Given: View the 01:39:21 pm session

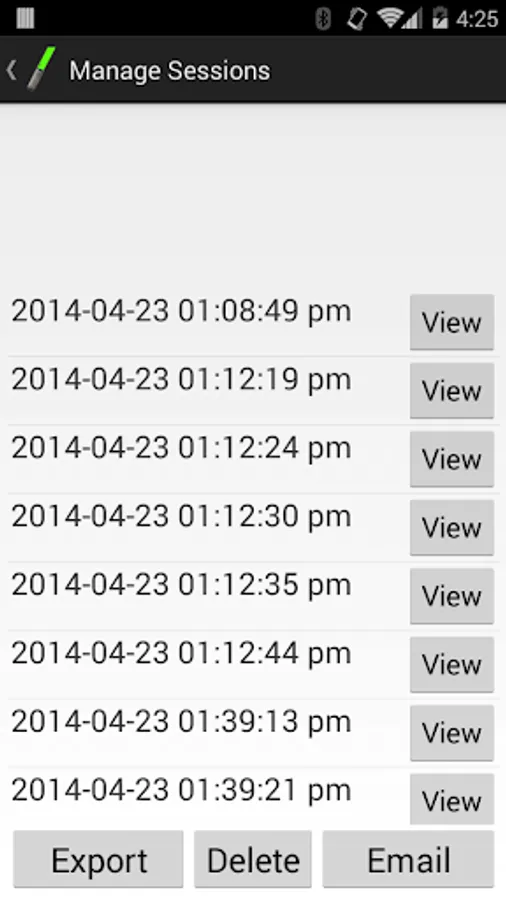Looking at the screenshot, I should [x=451, y=799].
